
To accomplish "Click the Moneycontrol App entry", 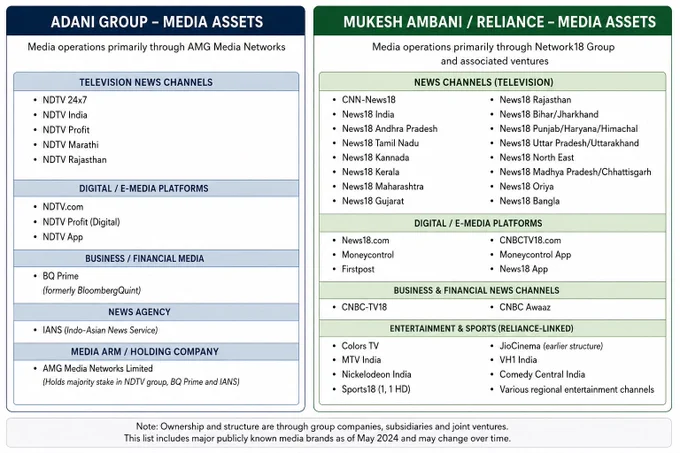I will click(535, 255).
